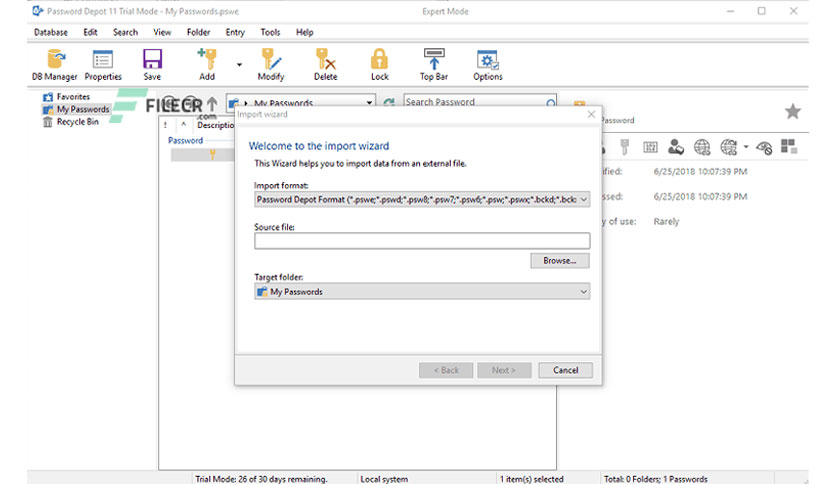Cancel the import wizard
Image resolution: width=836 pixels, height=484 pixels.
click(565, 370)
